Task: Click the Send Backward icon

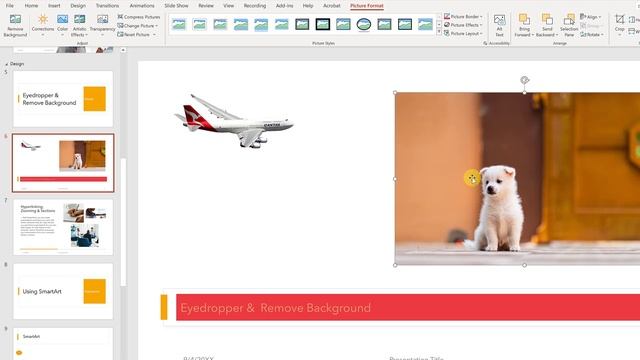Action: [547, 19]
